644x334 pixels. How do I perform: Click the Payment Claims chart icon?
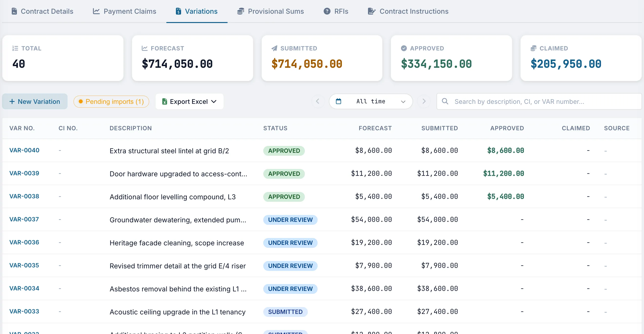(x=96, y=11)
